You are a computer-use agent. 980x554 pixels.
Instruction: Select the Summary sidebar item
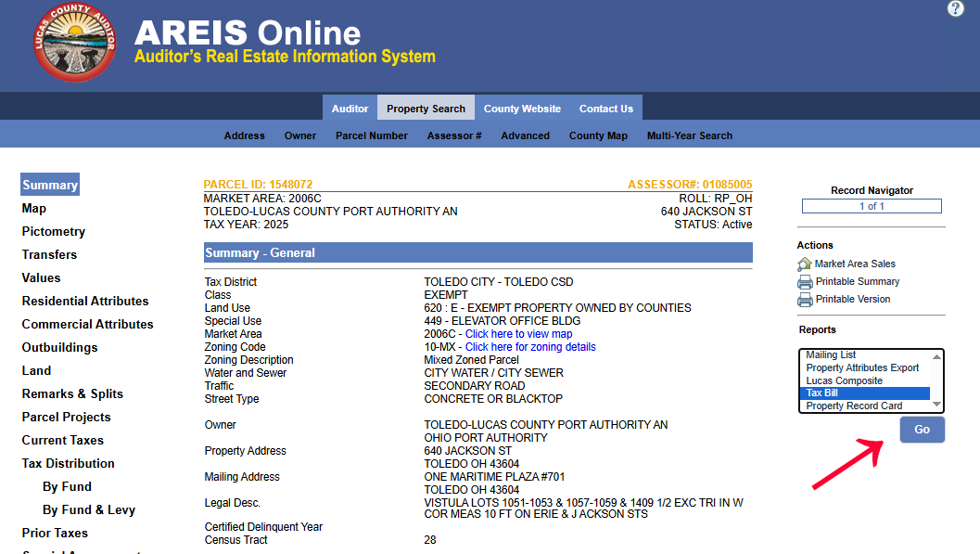click(x=50, y=185)
